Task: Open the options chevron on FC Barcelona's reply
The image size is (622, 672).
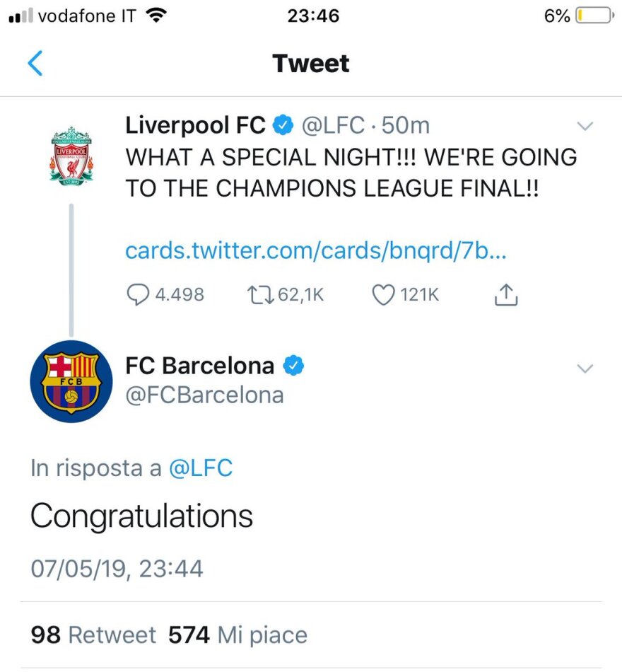Action: pyautogui.click(x=585, y=369)
